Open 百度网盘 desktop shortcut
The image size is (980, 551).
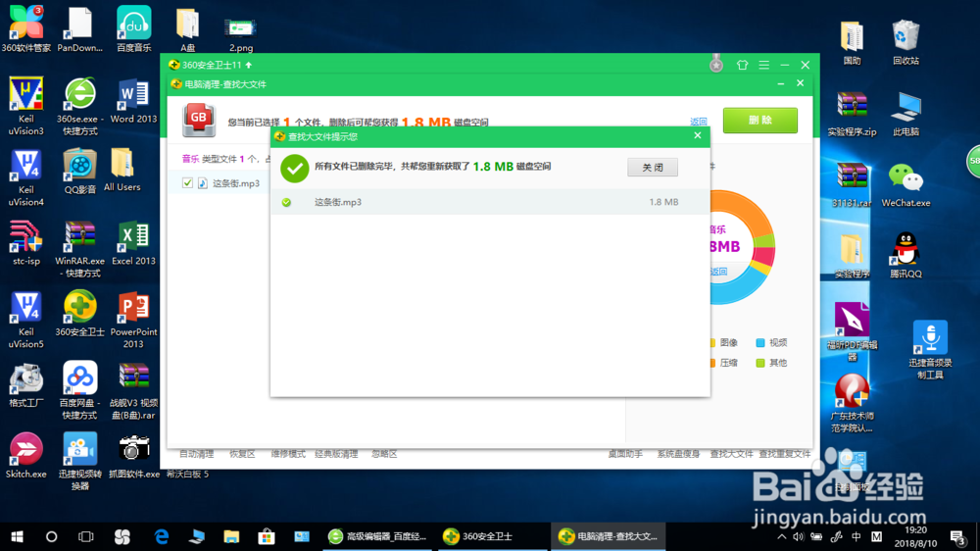click(80, 390)
